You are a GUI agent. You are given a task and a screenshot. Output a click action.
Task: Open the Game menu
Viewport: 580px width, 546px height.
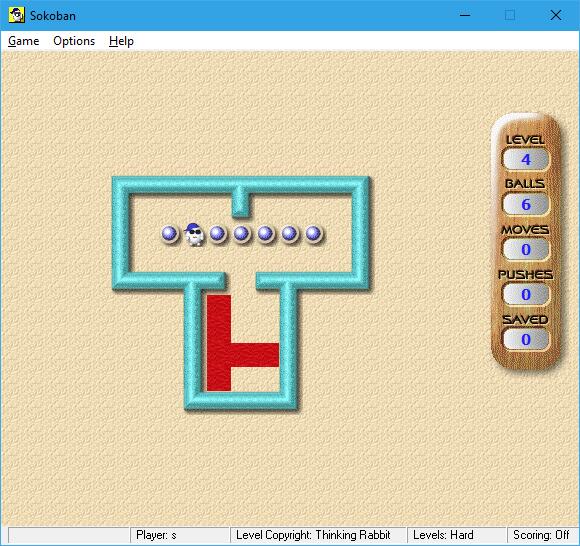point(23,41)
